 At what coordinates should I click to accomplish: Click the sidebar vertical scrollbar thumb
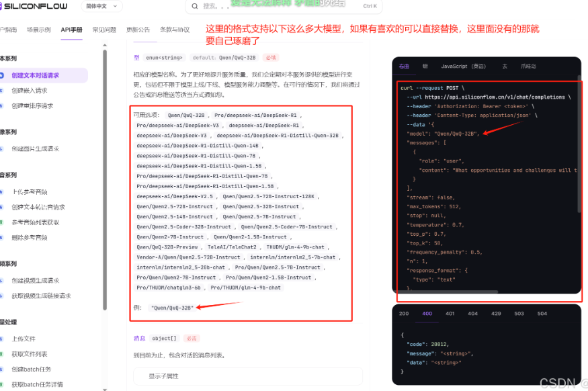[105, 180]
